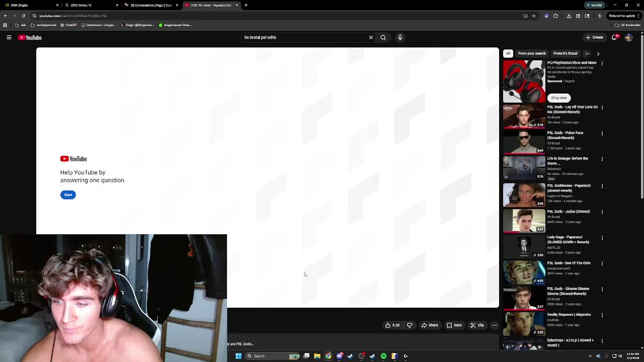Like the video (5.2K)

(392, 325)
